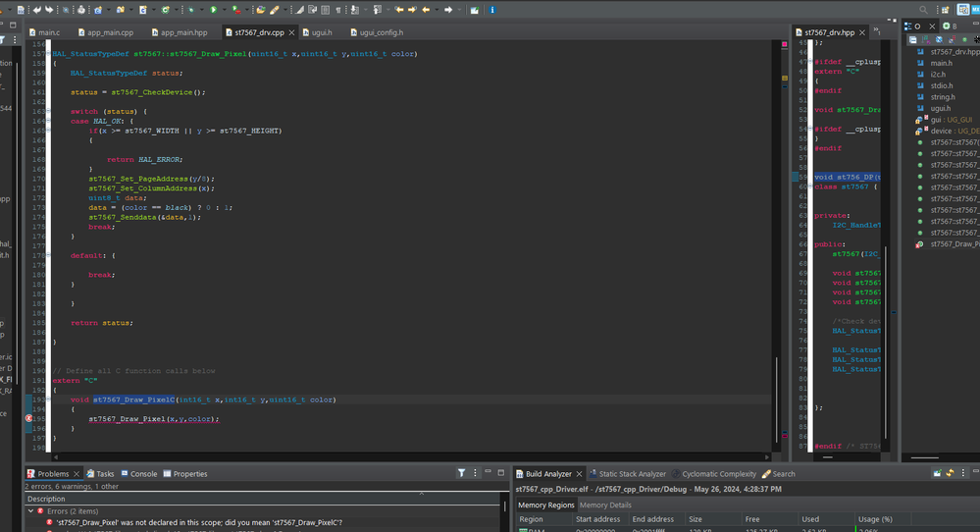
Task: Collapse the default case fold at line 178
Action: (48, 255)
